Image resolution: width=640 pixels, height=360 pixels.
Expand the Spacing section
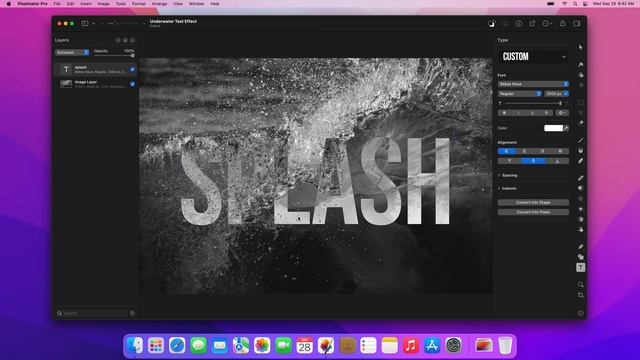(507, 176)
